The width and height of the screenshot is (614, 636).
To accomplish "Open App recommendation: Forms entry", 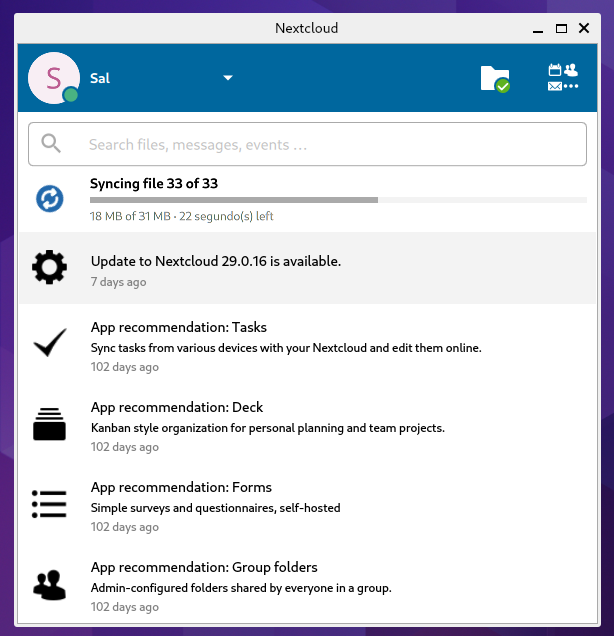I will pos(307,506).
